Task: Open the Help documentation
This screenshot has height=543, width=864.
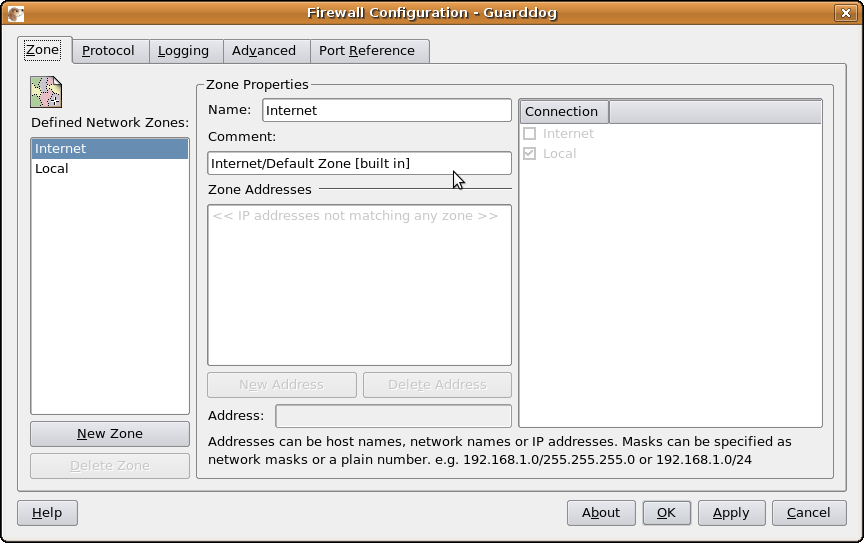Action: pos(47,512)
